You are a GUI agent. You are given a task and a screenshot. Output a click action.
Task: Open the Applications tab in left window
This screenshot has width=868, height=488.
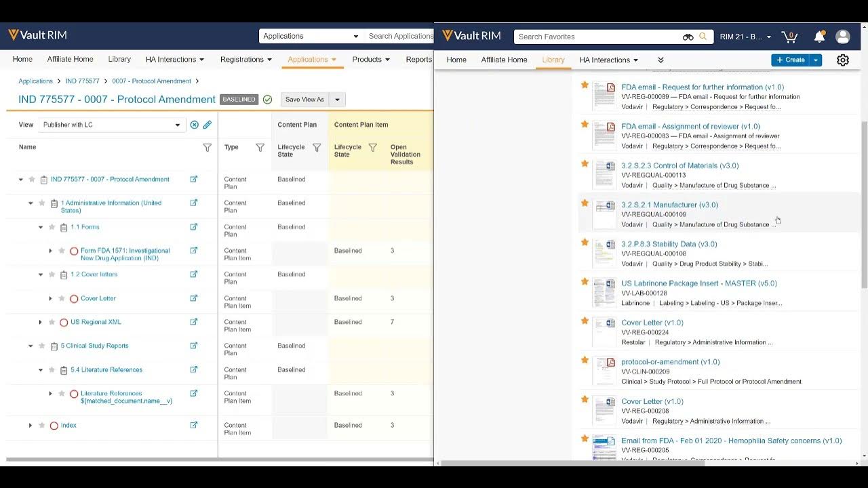[312, 60]
